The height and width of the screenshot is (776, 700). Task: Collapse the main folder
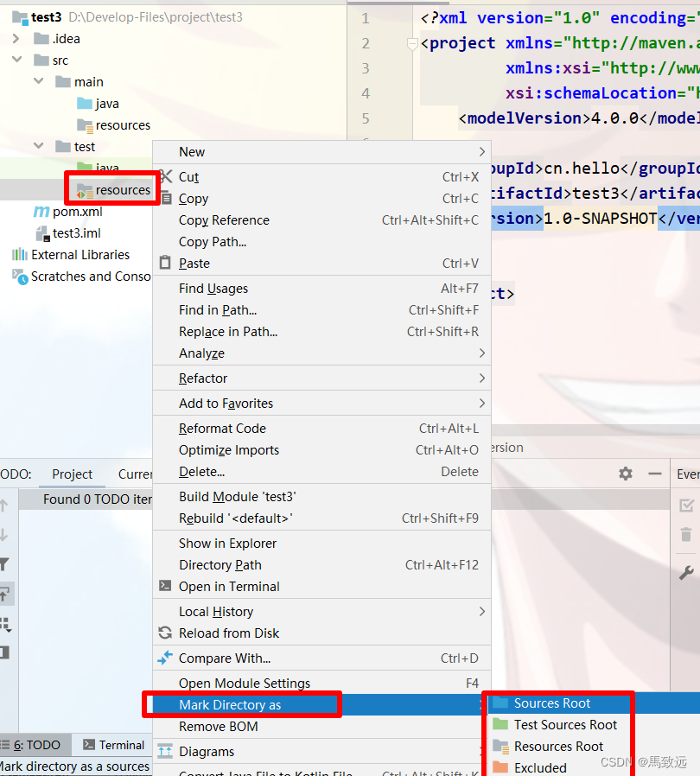click(39, 80)
